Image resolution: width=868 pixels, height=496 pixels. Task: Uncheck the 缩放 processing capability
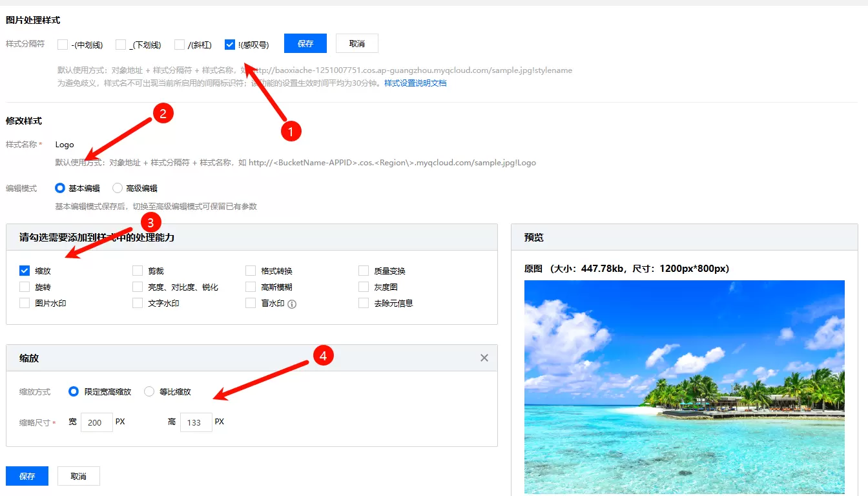25,271
